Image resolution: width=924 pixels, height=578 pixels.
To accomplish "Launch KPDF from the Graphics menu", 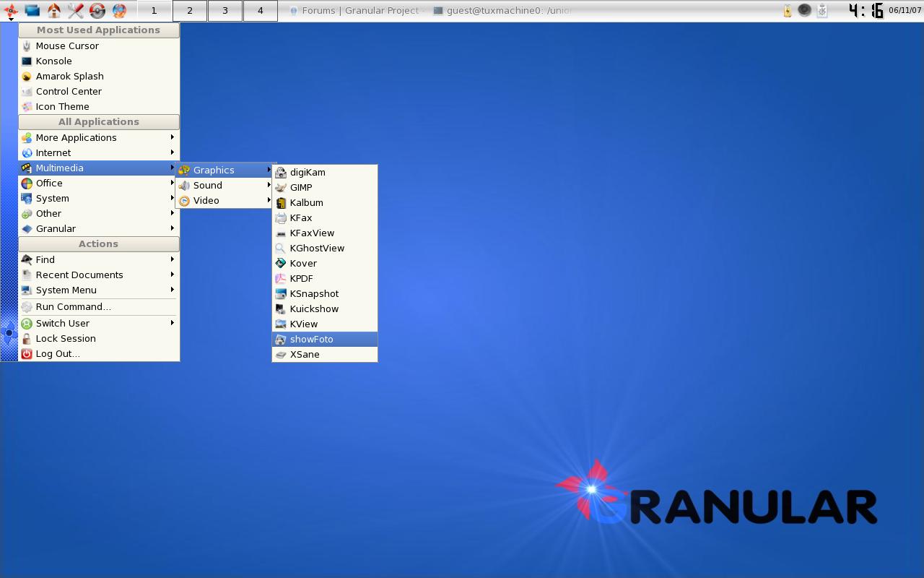I will pos(325,278).
